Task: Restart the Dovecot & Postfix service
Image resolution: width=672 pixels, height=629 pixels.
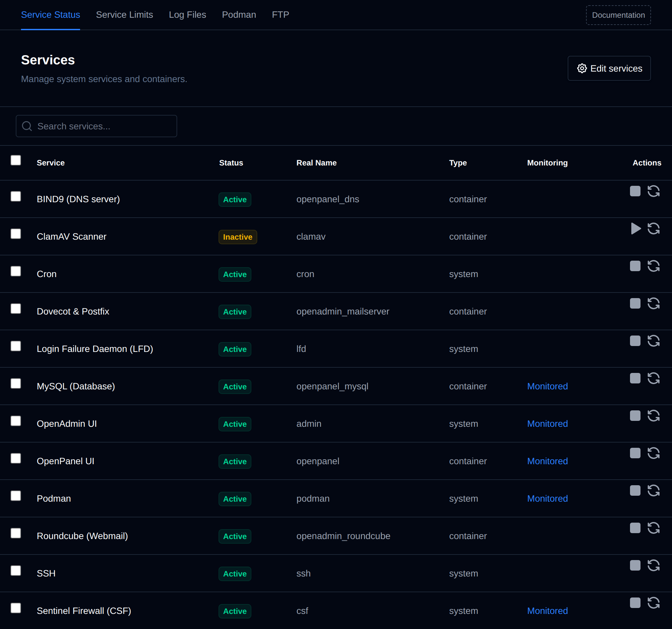Action: tap(653, 303)
